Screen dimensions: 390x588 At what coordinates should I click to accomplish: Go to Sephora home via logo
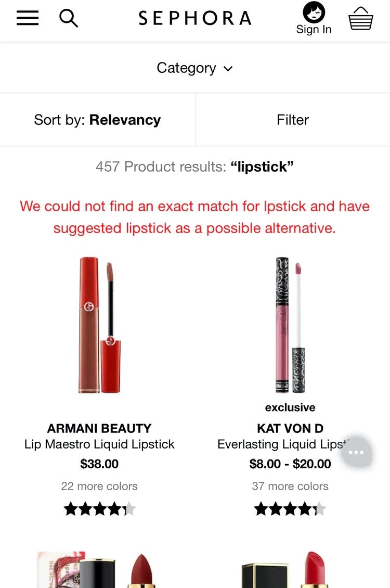point(195,19)
